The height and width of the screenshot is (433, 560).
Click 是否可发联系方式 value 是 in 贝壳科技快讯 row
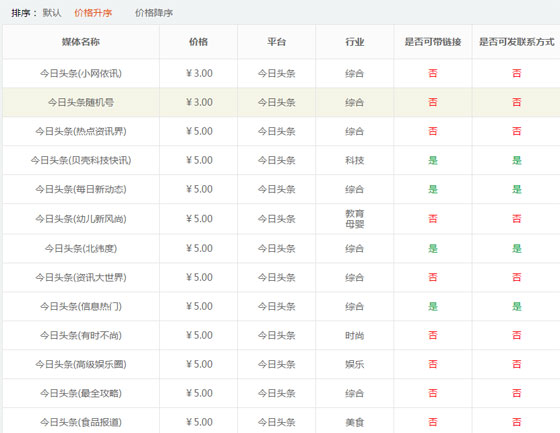(517, 160)
